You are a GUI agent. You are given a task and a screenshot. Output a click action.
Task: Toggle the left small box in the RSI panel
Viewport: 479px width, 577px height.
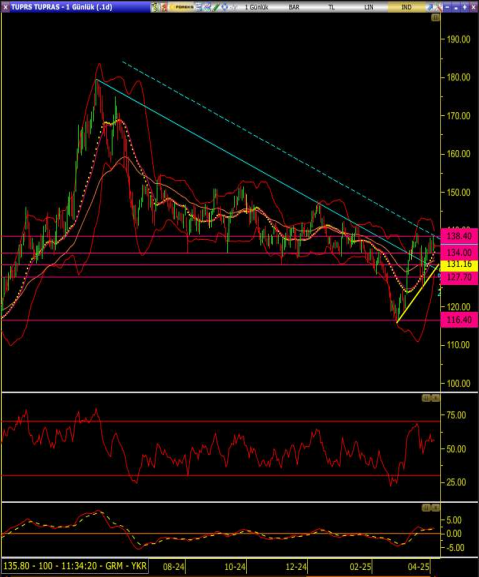(426, 398)
